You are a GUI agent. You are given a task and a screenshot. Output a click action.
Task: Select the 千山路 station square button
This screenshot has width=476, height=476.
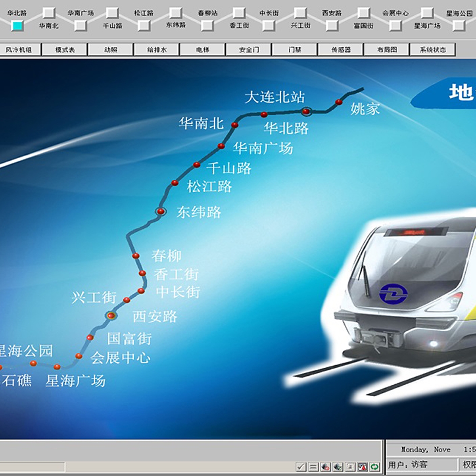coord(112,13)
